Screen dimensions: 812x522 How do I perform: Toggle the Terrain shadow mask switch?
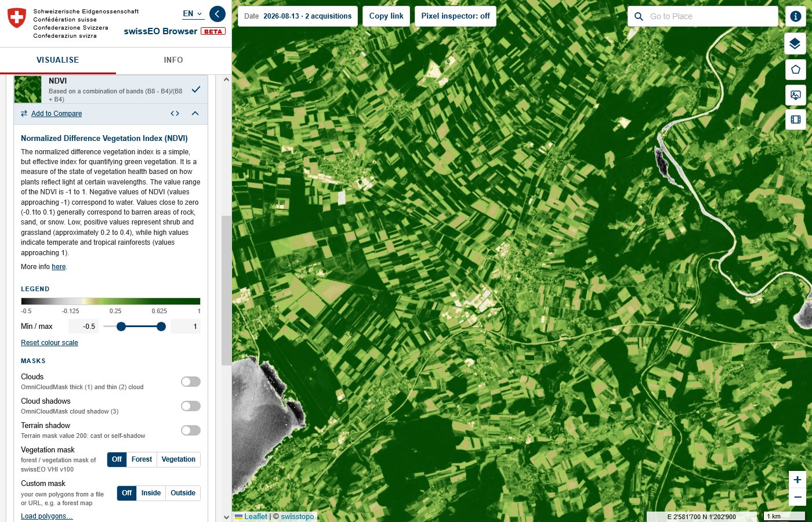[x=191, y=430]
